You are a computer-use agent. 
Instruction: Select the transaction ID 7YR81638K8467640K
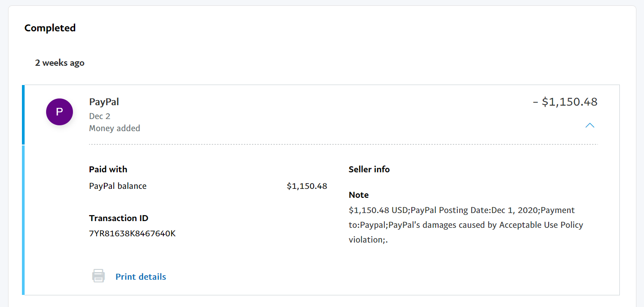(132, 233)
